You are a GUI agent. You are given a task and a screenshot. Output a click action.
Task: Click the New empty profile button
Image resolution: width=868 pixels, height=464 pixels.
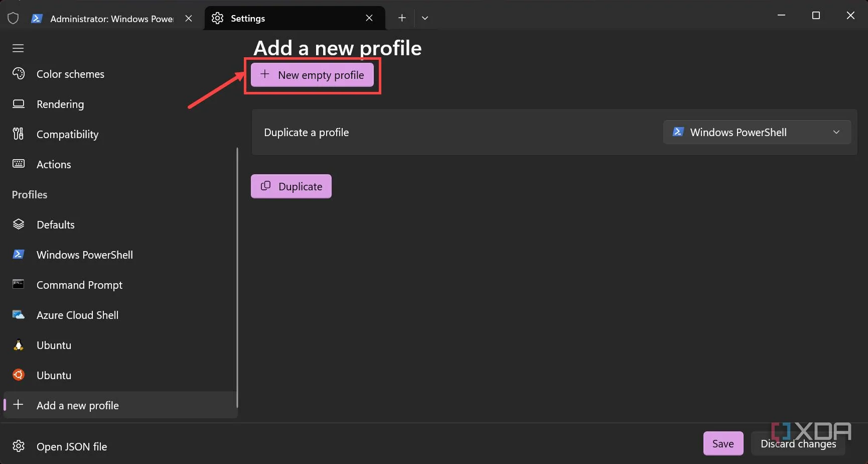312,75
